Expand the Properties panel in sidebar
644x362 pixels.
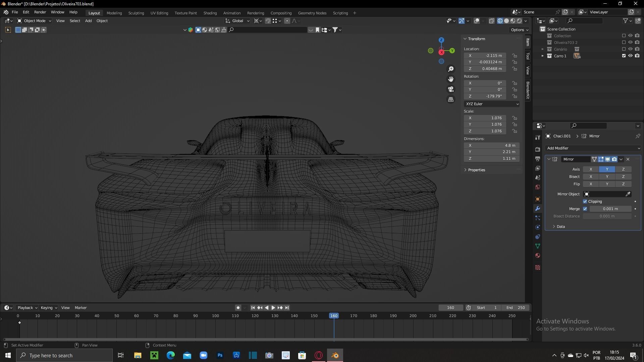click(x=476, y=170)
